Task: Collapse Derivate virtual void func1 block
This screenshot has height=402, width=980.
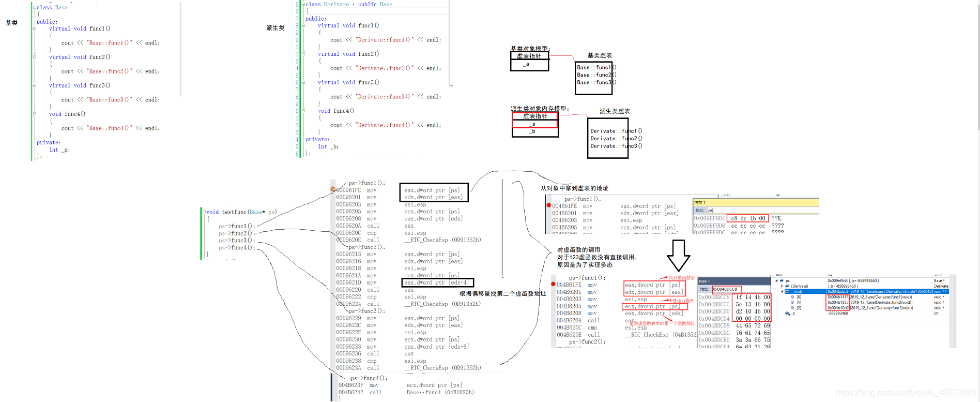Action: tap(303, 25)
